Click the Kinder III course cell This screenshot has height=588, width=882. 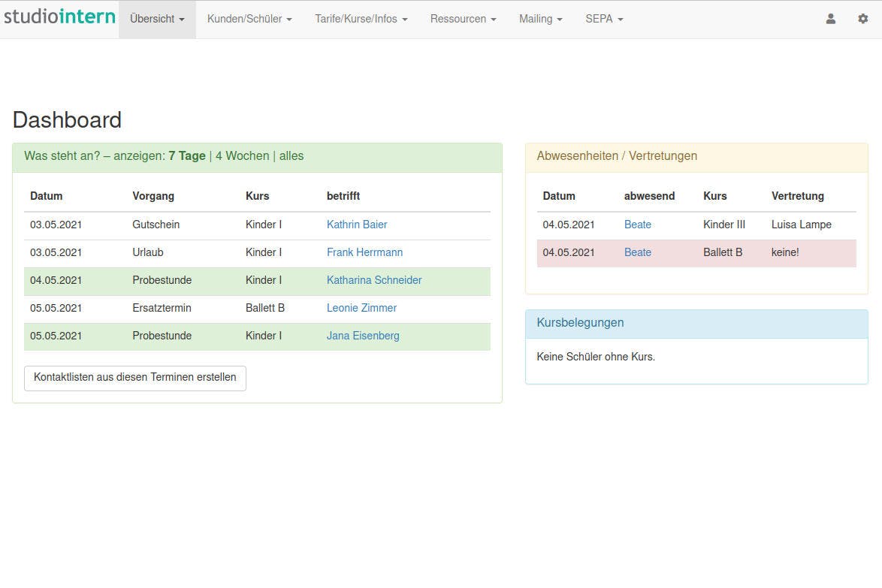[x=724, y=225]
